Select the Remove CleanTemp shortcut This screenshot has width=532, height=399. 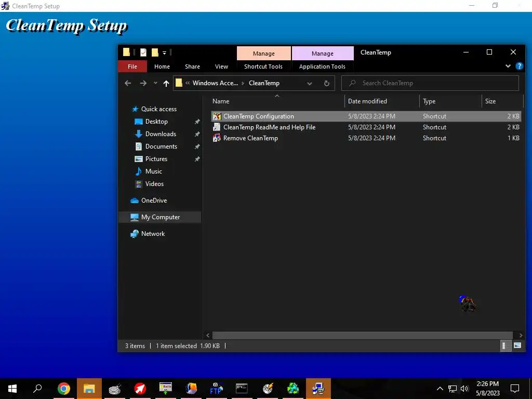click(366, 138)
